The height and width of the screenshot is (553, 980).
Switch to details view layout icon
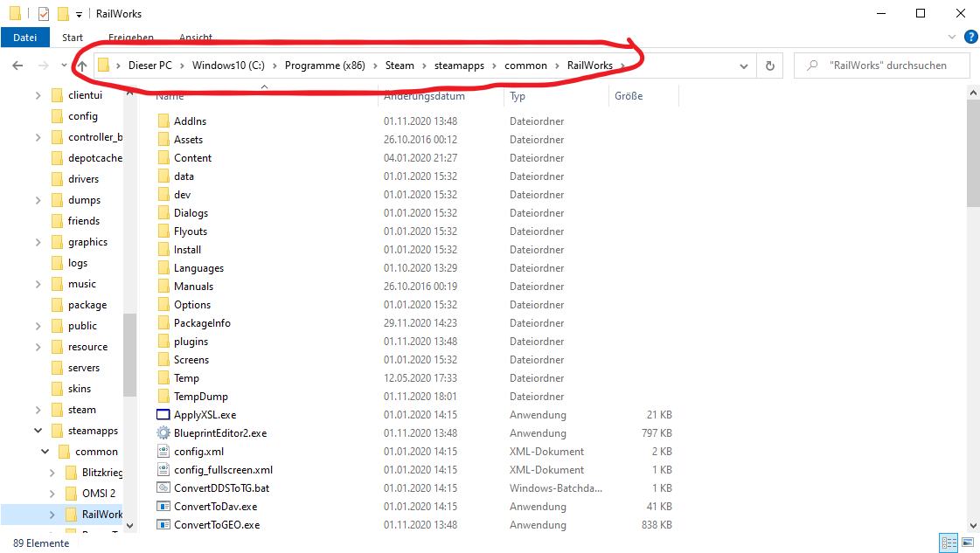949,543
